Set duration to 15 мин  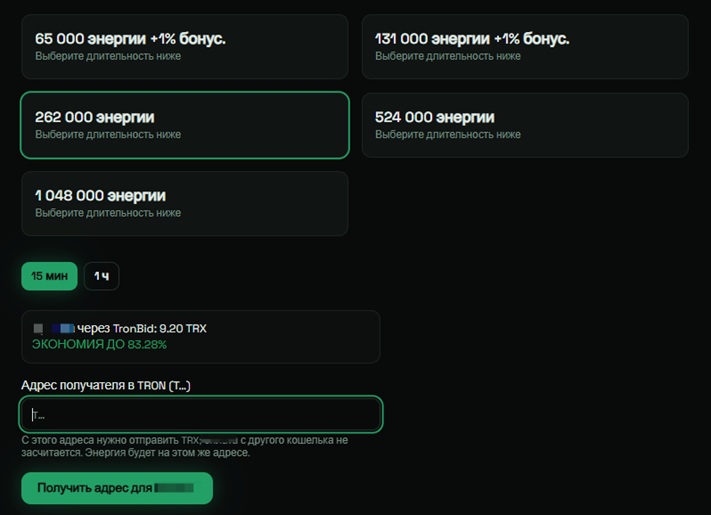coord(49,276)
